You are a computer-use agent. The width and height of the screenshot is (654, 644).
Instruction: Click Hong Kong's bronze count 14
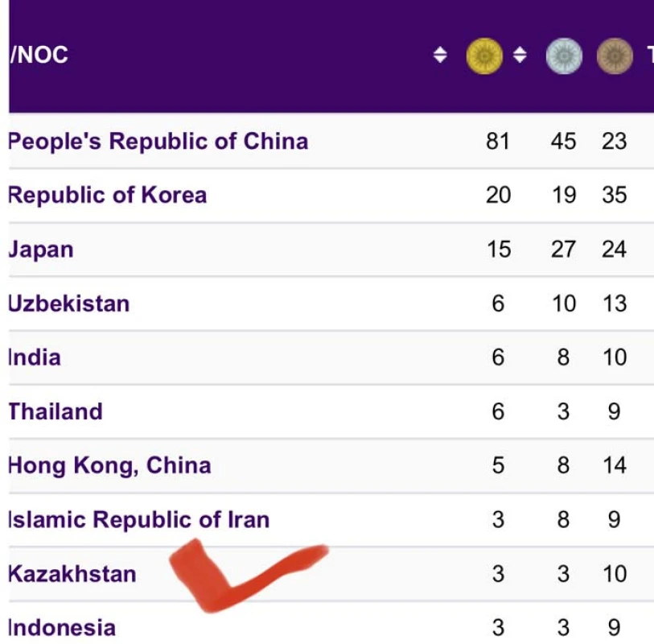coord(614,465)
